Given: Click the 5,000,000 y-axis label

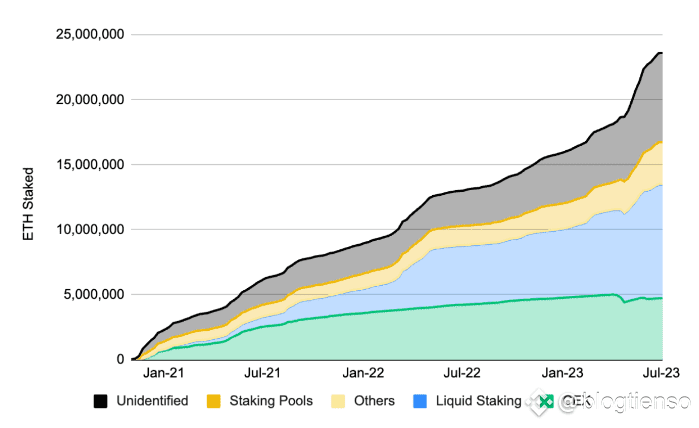Looking at the screenshot, I should point(93,295).
